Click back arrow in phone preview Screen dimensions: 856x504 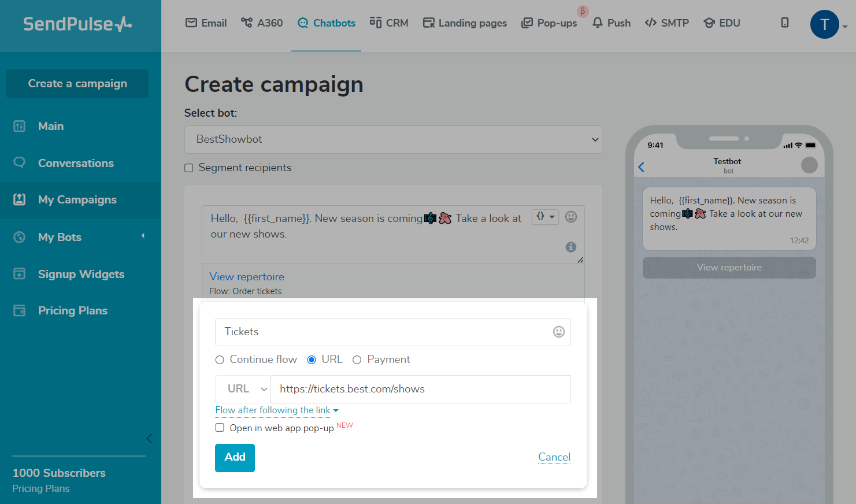641,167
